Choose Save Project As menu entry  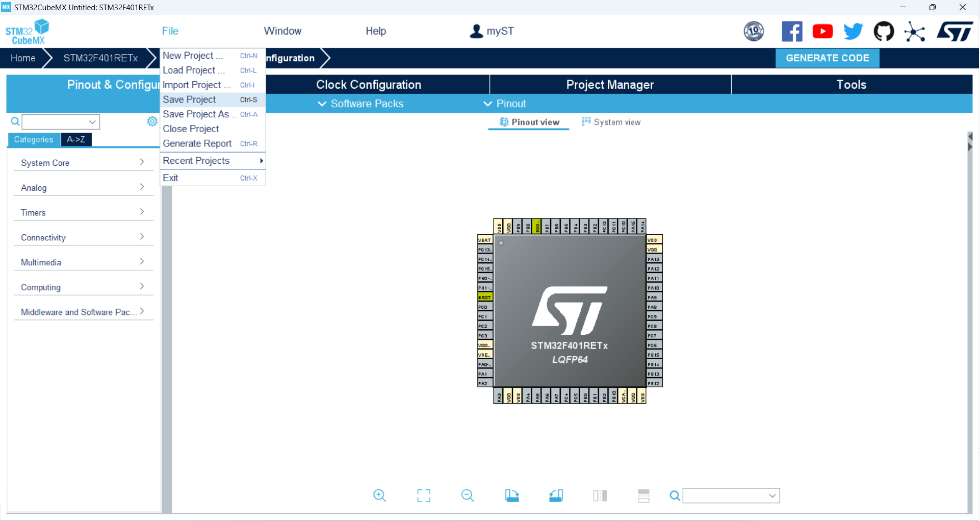click(x=213, y=114)
